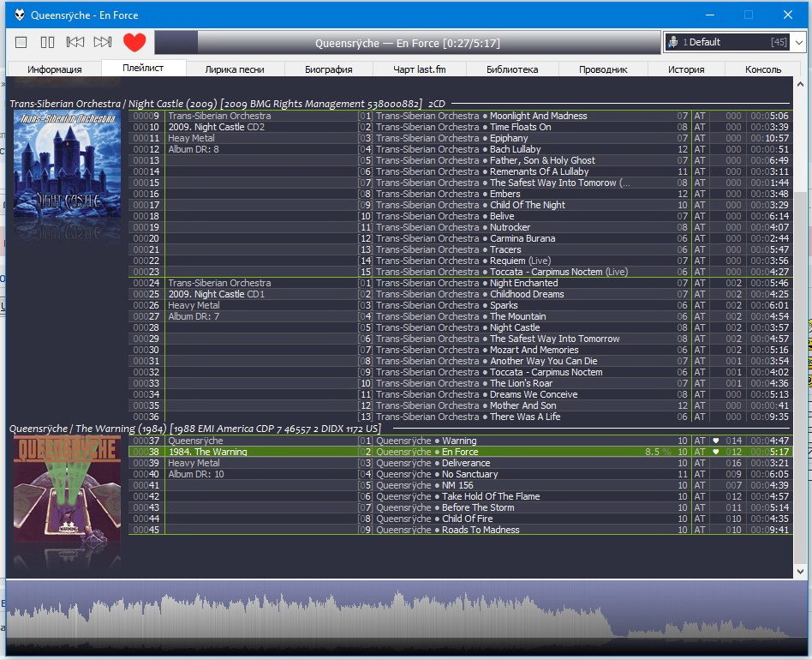Click The Warning album cover thumbnail
812x660 pixels.
click(67, 489)
